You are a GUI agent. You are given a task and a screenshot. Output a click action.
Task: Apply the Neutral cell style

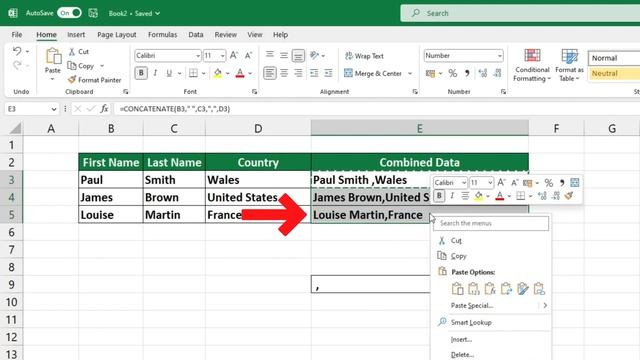pyautogui.click(x=614, y=73)
